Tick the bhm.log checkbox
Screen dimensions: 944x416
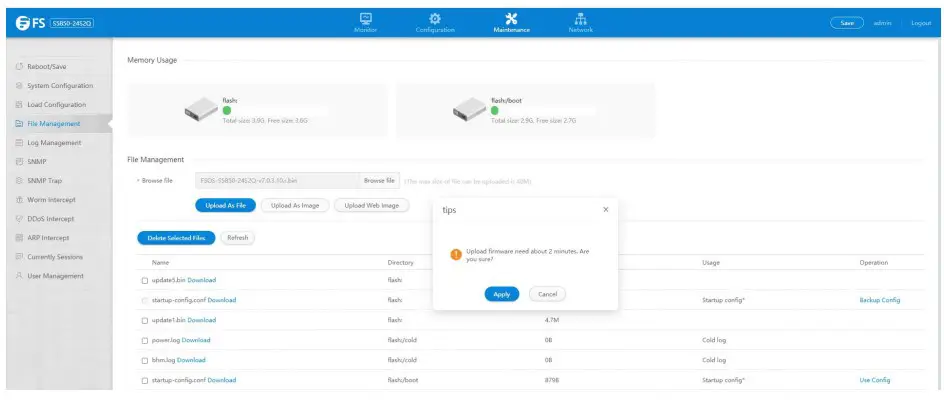[144, 361]
